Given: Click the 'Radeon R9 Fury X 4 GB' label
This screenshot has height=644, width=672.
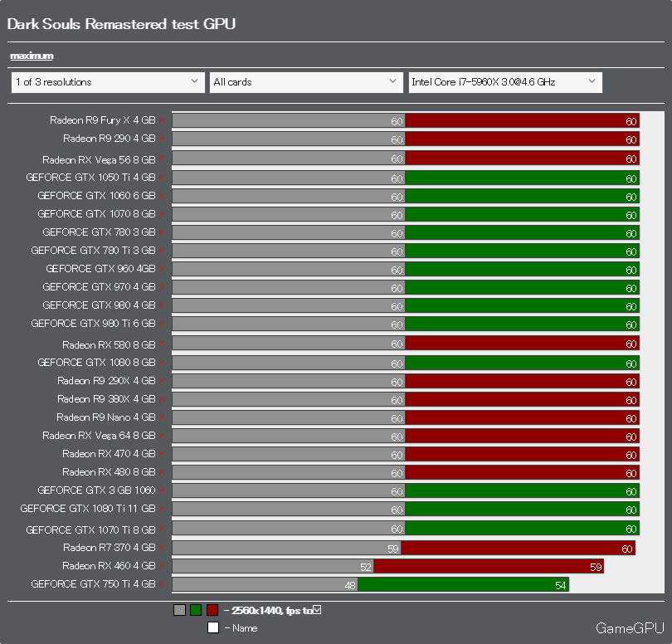Looking at the screenshot, I should [x=102, y=120].
